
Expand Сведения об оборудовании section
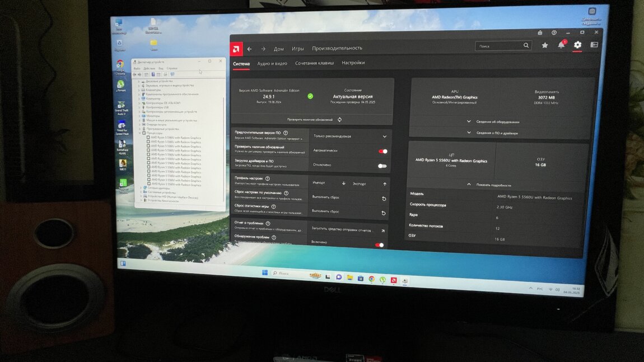pos(493,121)
